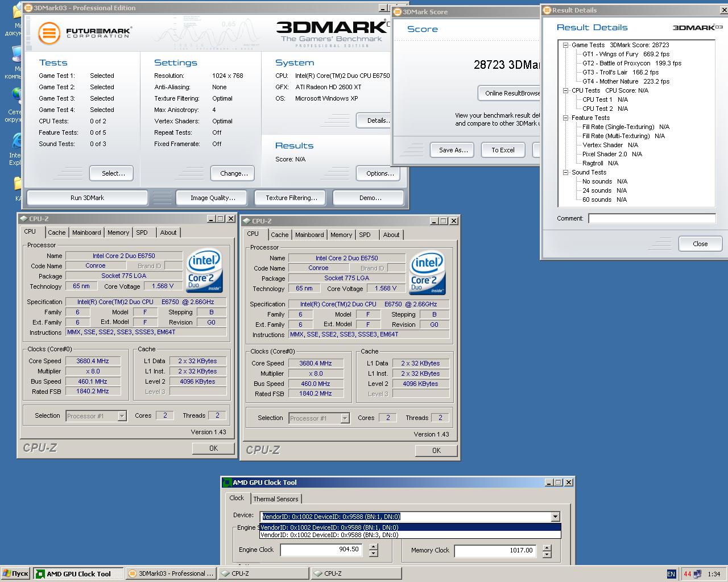Click the Intel Core 2 Duo logo in the right CPU-Z window
The width and height of the screenshot is (728, 582).
tap(428, 273)
